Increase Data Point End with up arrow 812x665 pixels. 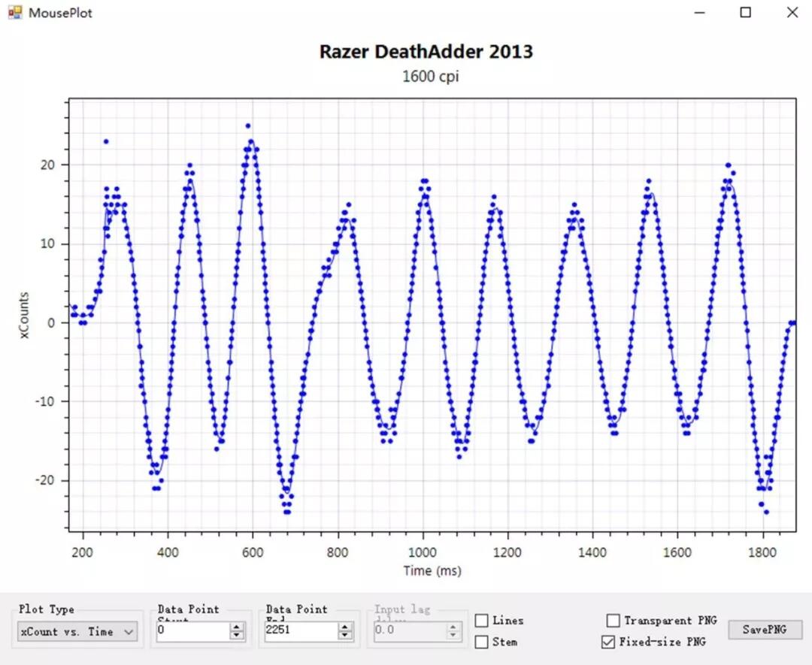(345, 626)
